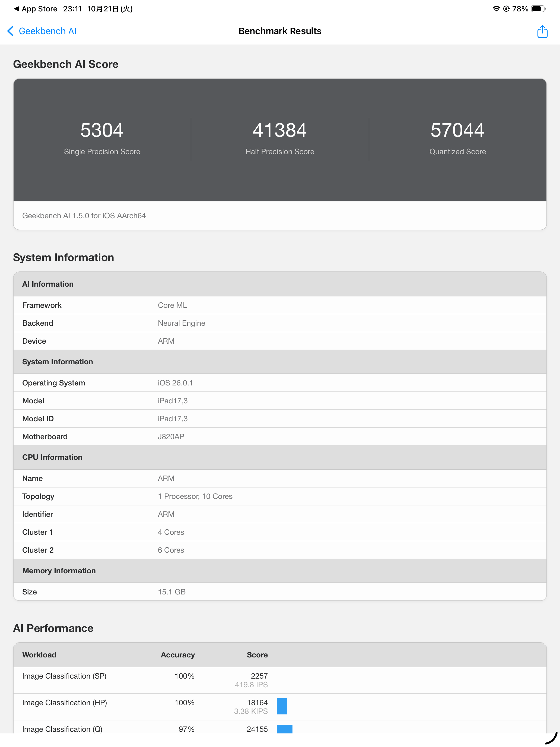Tap the Benchmark Results title
This screenshot has width=560, height=747.
click(279, 31)
